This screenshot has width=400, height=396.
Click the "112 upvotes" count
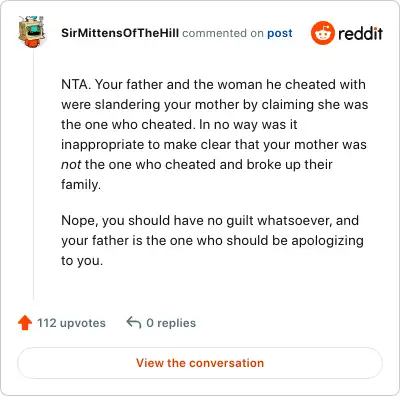click(71, 323)
